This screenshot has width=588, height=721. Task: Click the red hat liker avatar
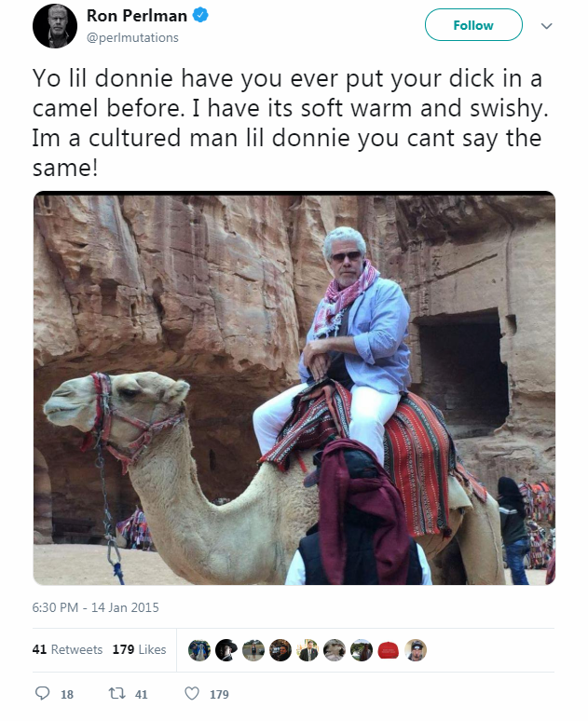point(389,650)
